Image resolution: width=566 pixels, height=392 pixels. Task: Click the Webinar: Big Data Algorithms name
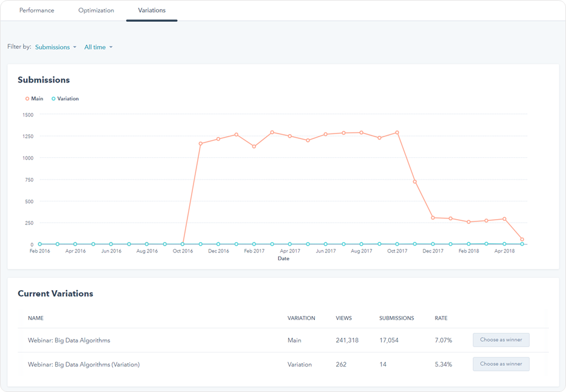click(x=69, y=340)
